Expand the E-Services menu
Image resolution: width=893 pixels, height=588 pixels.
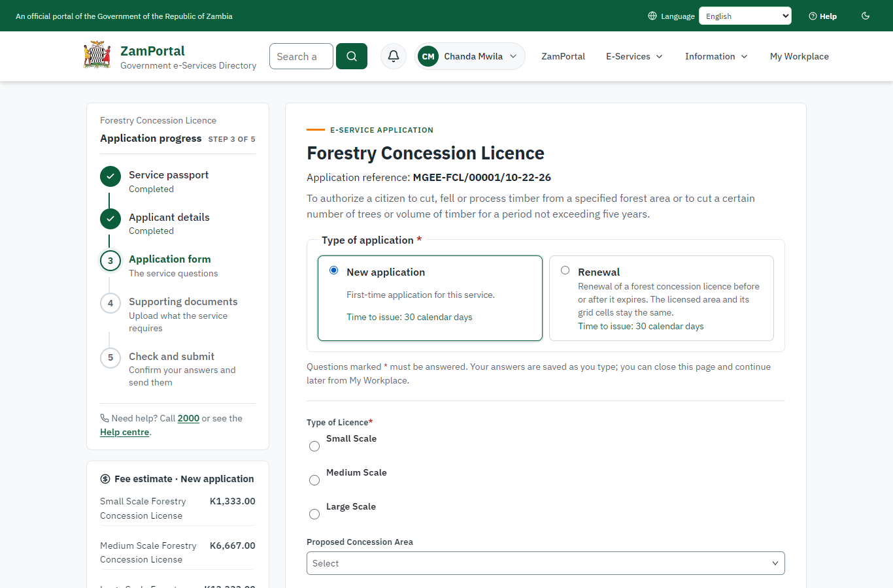[x=634, y=56]
